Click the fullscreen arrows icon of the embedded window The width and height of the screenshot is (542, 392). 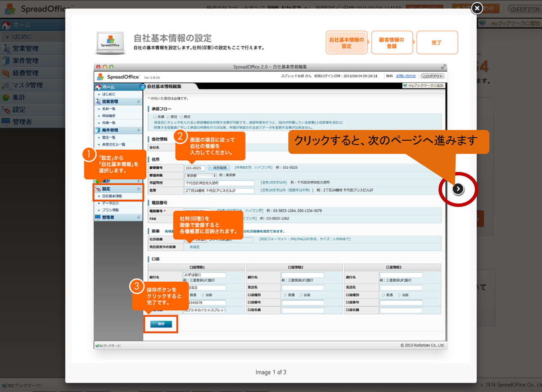[x=443, y=67]
